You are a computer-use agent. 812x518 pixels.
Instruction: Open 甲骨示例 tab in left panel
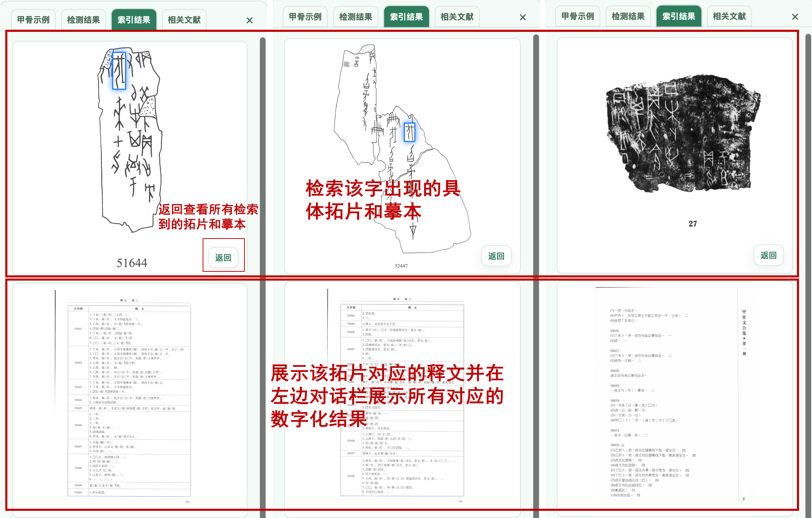pyautogui.click(x=33, y=20)
